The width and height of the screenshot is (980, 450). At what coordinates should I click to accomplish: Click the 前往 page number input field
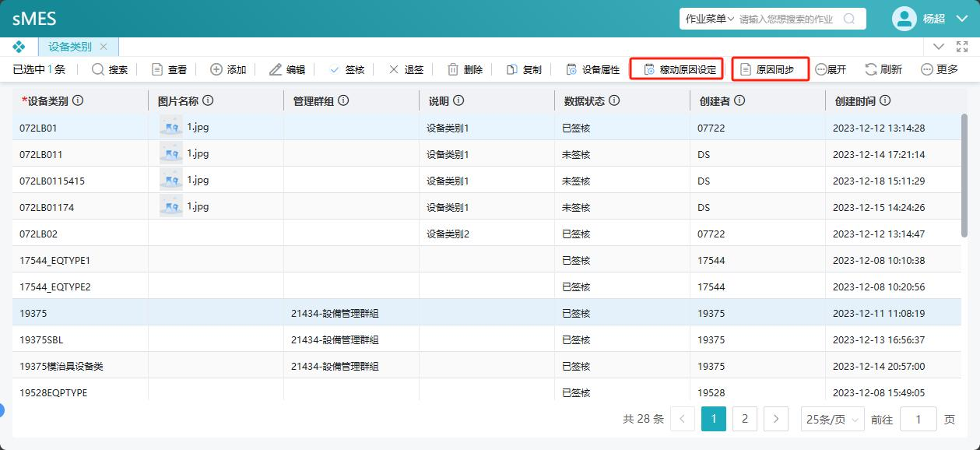point(919,419)
